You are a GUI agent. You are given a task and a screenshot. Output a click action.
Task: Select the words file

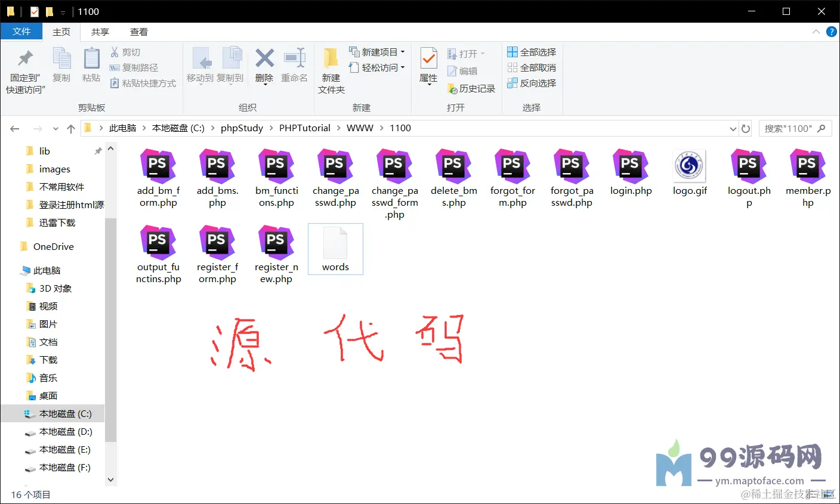[x=335, y=249]
